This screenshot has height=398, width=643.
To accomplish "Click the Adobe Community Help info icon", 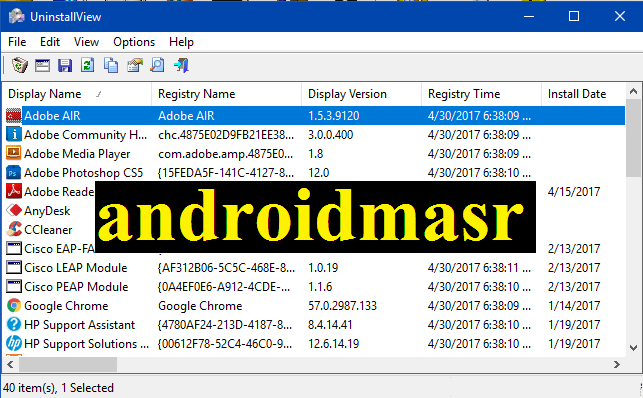I will pyautogui.click(x=14, y=134).
